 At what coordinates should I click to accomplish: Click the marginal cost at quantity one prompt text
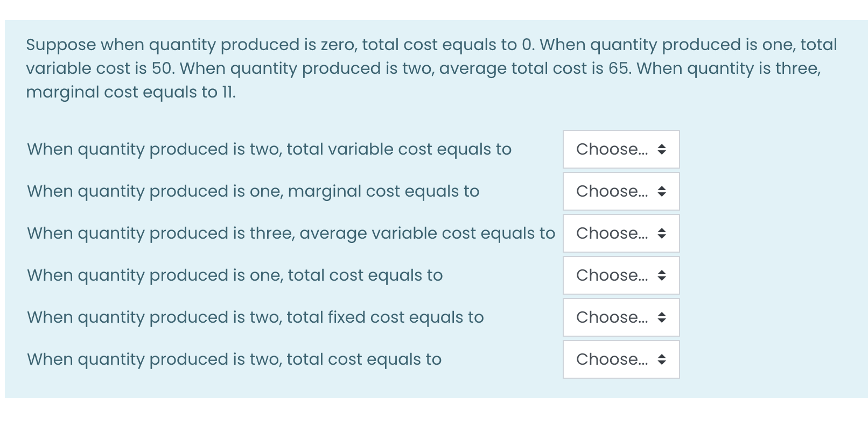(x=253, y=191)
